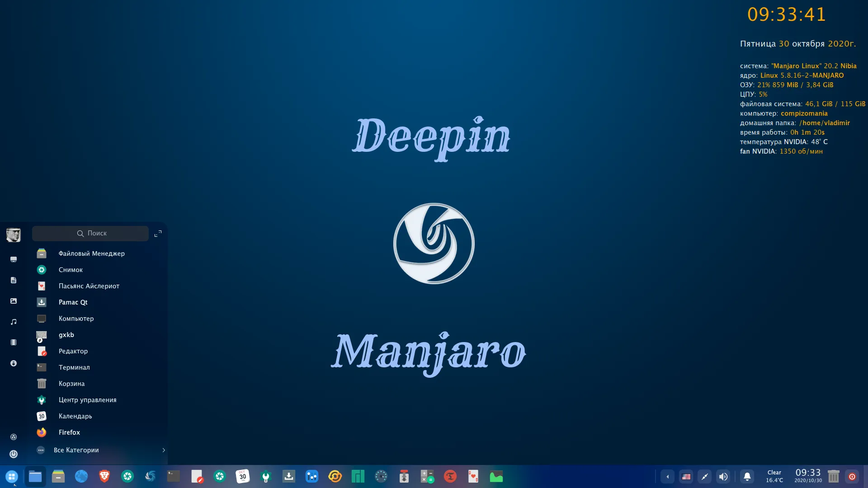868x488 pixels.
Task: Launch the blue globe browser in the dock
Action: [x=81, y=476]
